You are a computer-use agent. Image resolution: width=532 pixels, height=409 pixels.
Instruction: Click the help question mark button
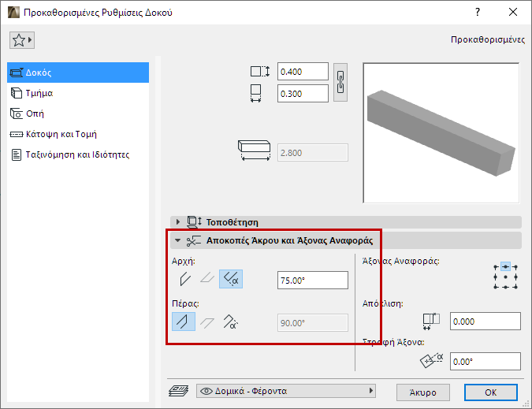pyautogui.click(x=478, y=12)
